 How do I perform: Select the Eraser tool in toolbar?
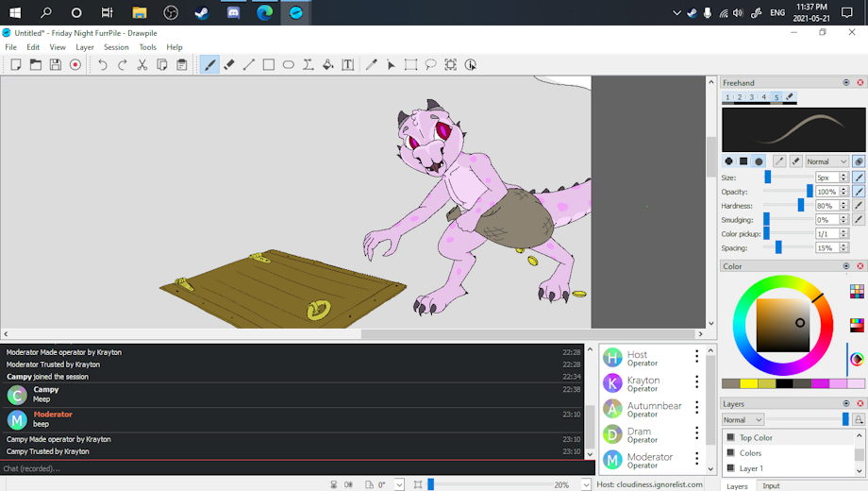229,65
